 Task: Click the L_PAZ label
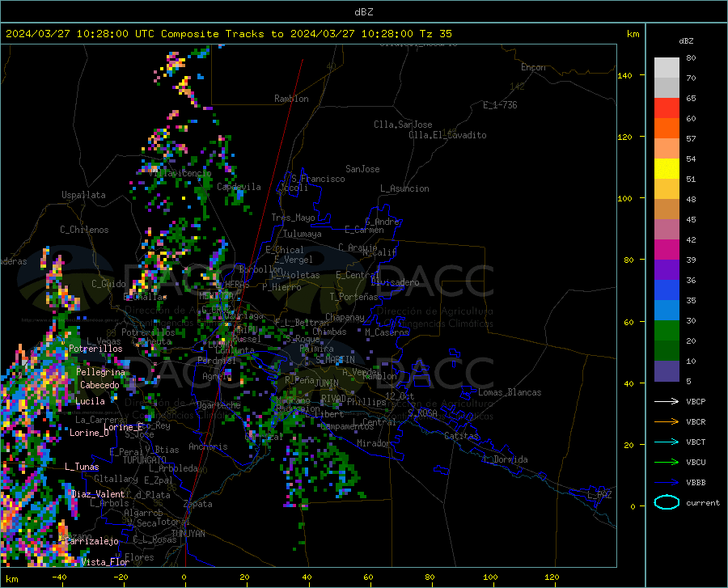tap(599, 495)
